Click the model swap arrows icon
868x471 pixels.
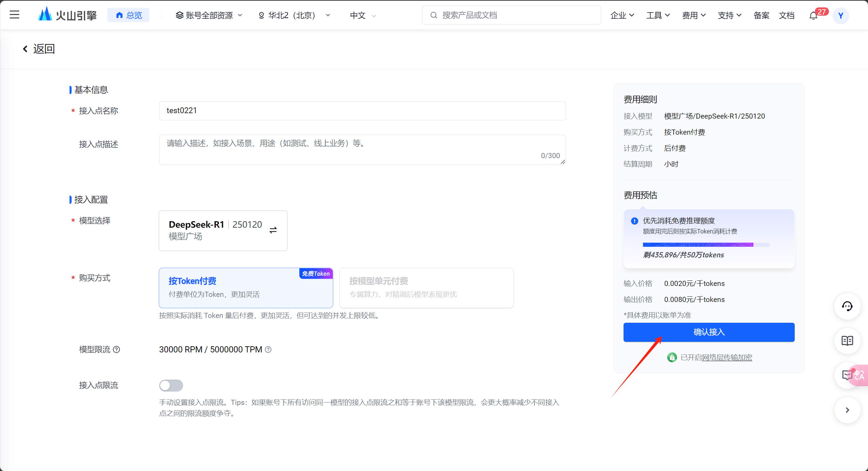click(x=273, y=230)
